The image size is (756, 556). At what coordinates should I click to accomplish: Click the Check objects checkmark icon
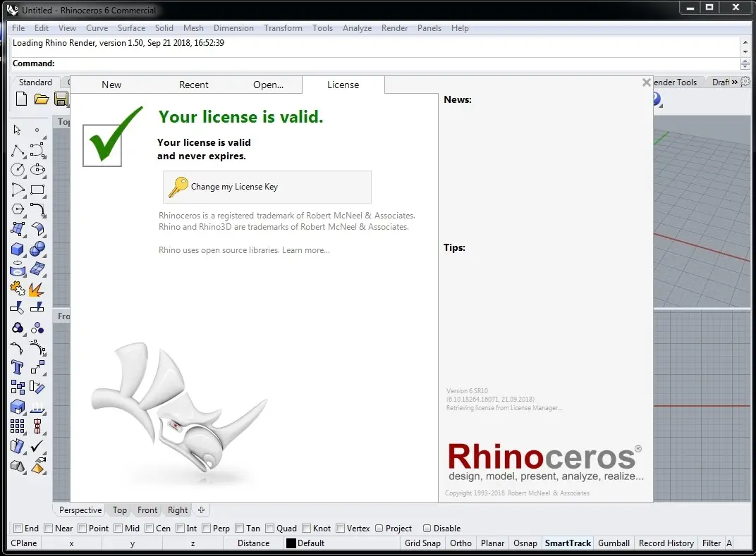click(x=37, y=446)
